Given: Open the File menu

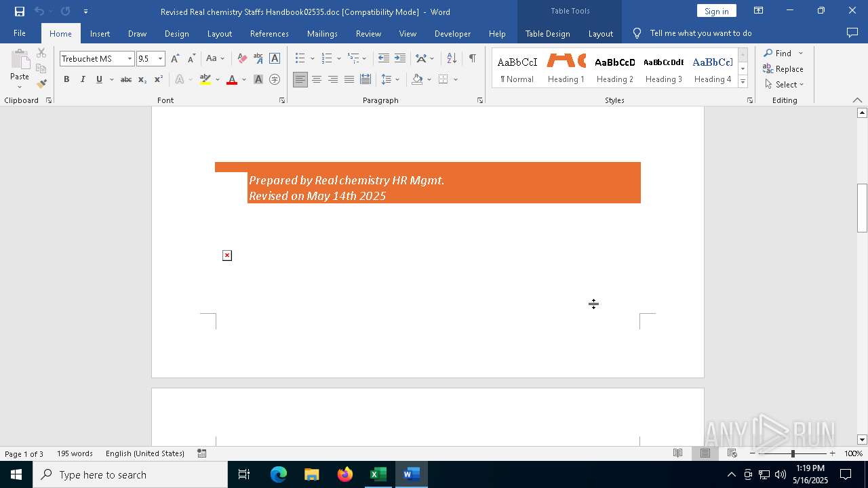Looking at the screenshot, I should 20,33.
